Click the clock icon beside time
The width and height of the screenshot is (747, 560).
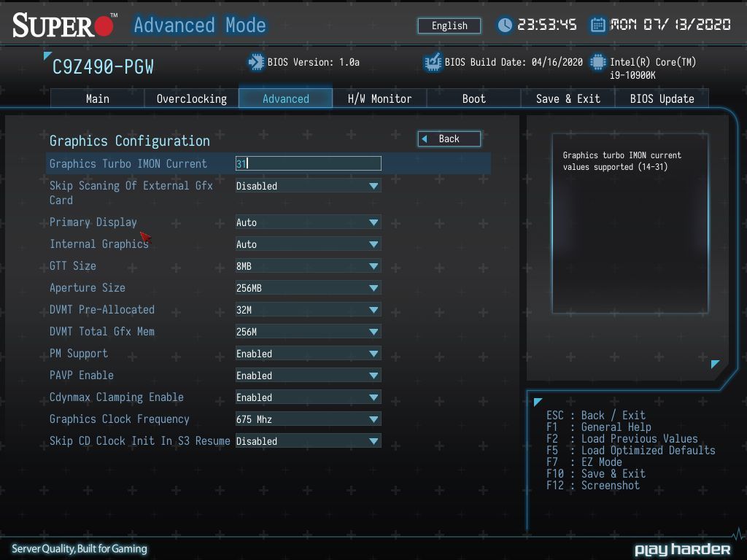tap(505, 25)
